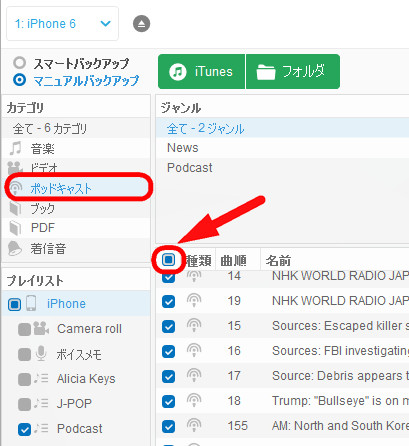Viewport: 409px width, 446px height.
Task: Check the ボイスメモ playlist checkbox
Action: 24,354
